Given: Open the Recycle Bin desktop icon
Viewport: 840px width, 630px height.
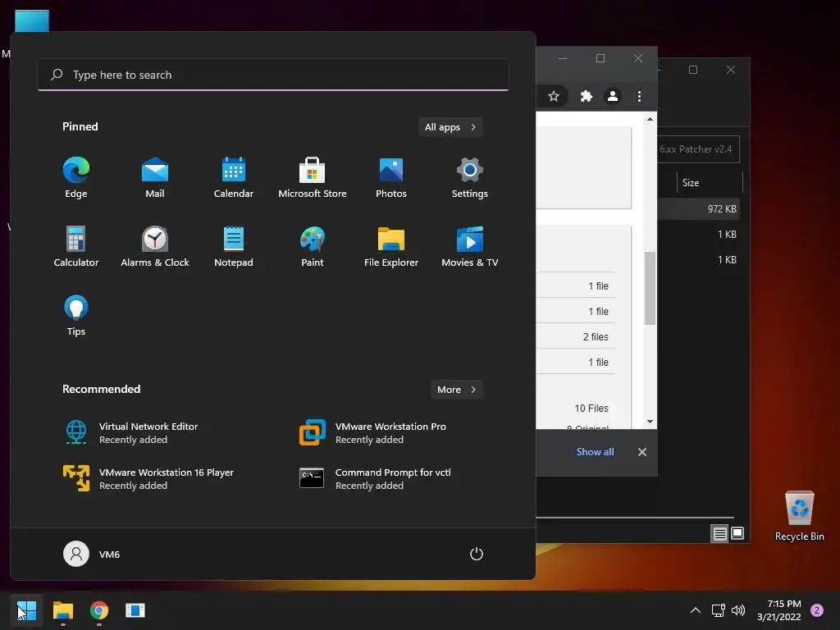Looking at the screenshot, I should point(799,515).
